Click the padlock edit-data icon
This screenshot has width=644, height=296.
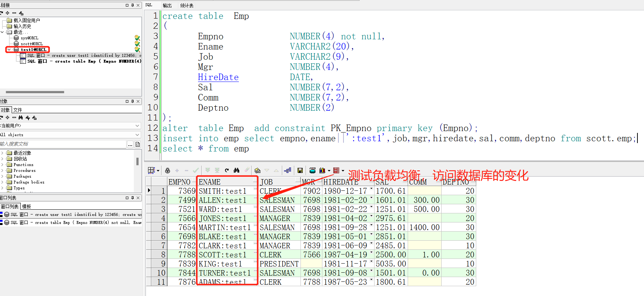167,170
